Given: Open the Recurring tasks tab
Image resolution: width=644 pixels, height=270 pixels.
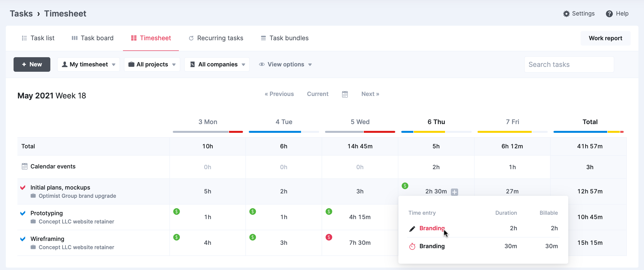Looking at the screenshot, I should coord(216,38).
